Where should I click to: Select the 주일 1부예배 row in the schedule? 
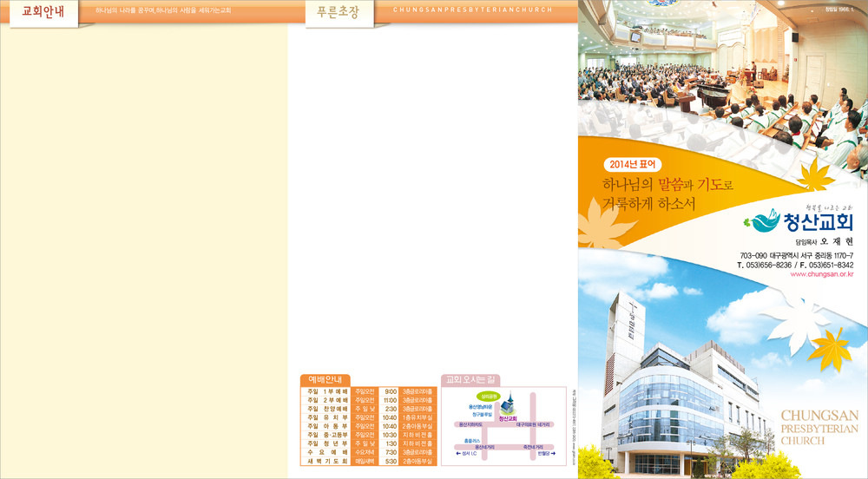(326, 392)
